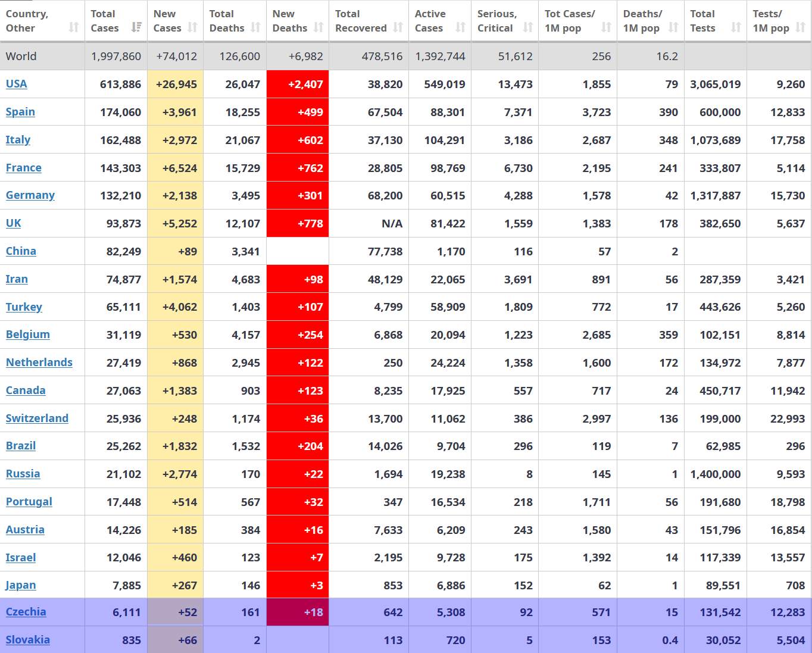The height and width of the screenshot is (653, 812).
Task: Click the World total cases cell
Action: 116,57
